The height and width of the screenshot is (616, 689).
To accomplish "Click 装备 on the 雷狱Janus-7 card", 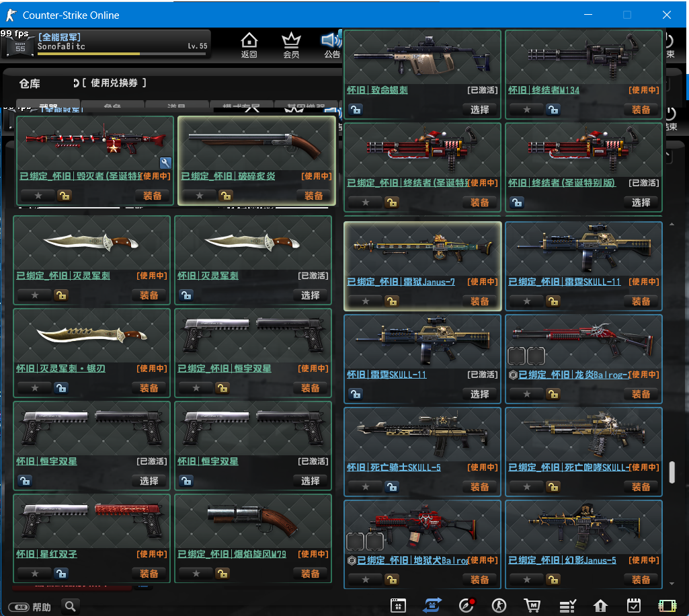I will [x=479, y=301].
